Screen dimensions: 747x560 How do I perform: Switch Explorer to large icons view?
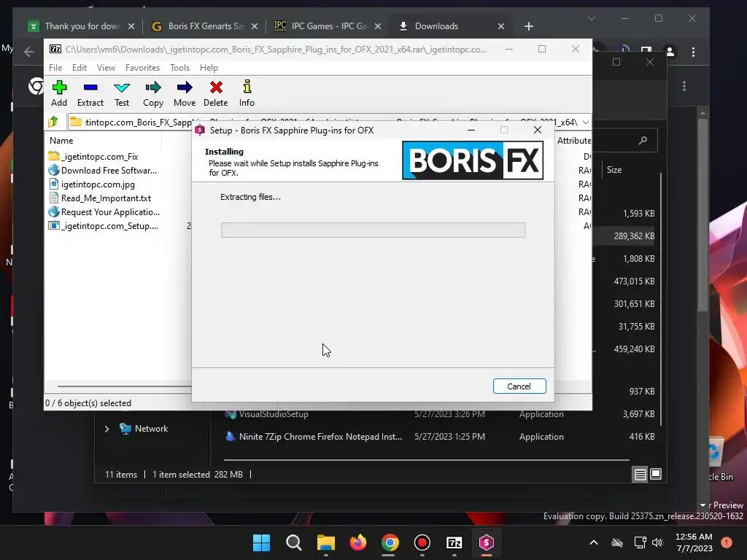point(656,474)
